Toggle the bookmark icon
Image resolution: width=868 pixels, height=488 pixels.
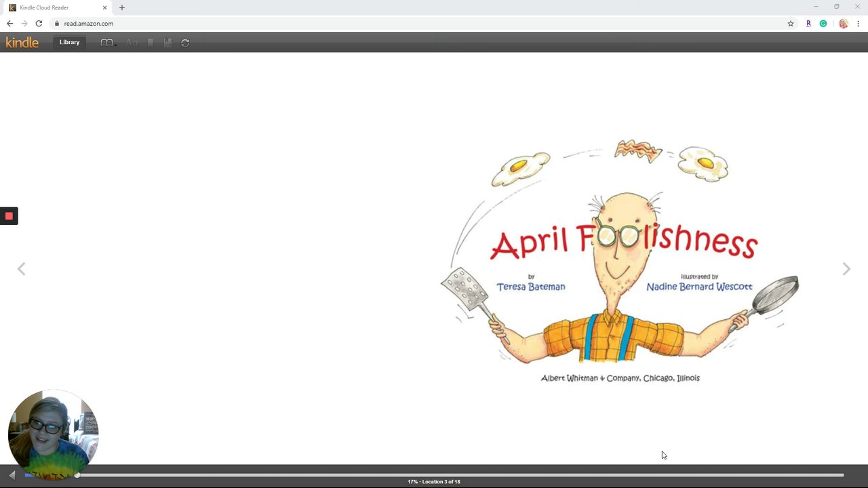151,43
